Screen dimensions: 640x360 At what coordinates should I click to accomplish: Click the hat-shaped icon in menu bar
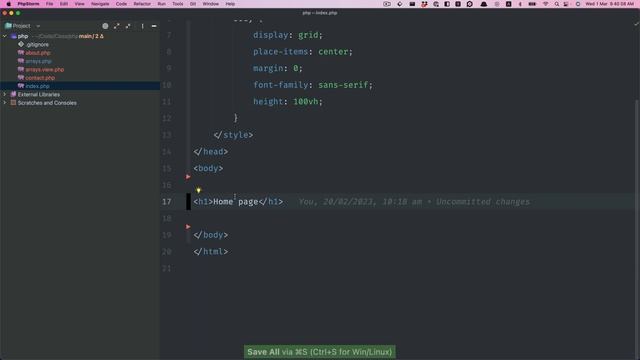coord(484,4)
